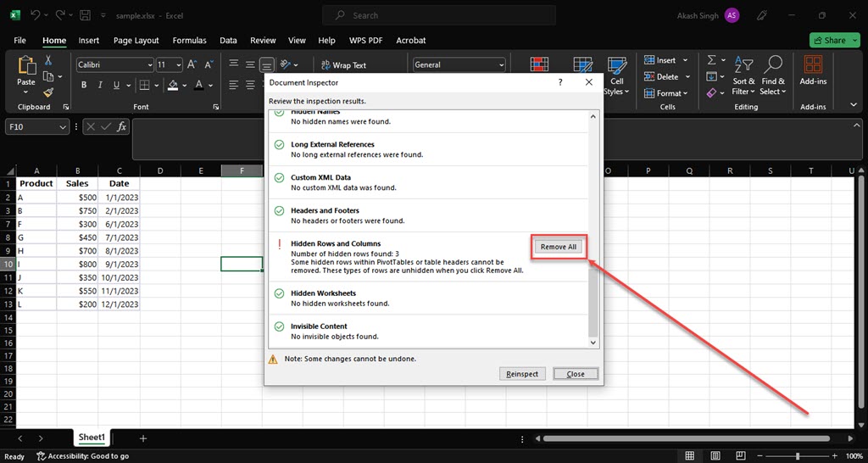
Task: Click the cell containing $750
Action: (x=77, y=210)
